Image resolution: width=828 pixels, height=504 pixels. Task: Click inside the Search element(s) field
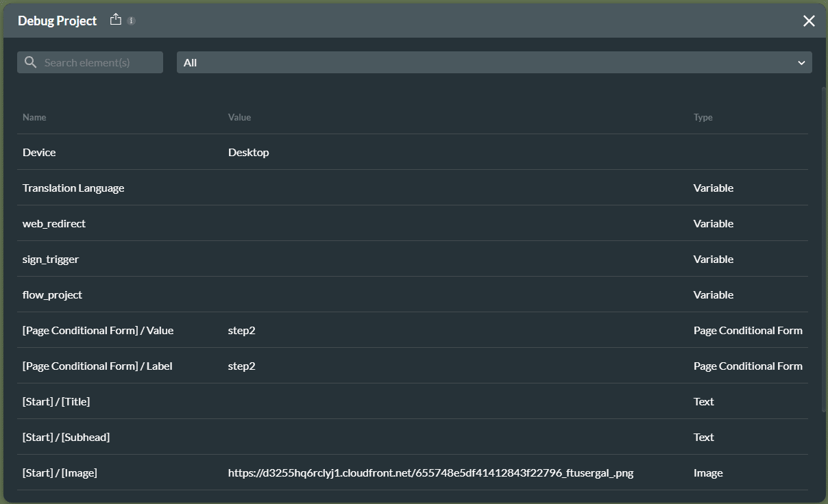[96, 62]
